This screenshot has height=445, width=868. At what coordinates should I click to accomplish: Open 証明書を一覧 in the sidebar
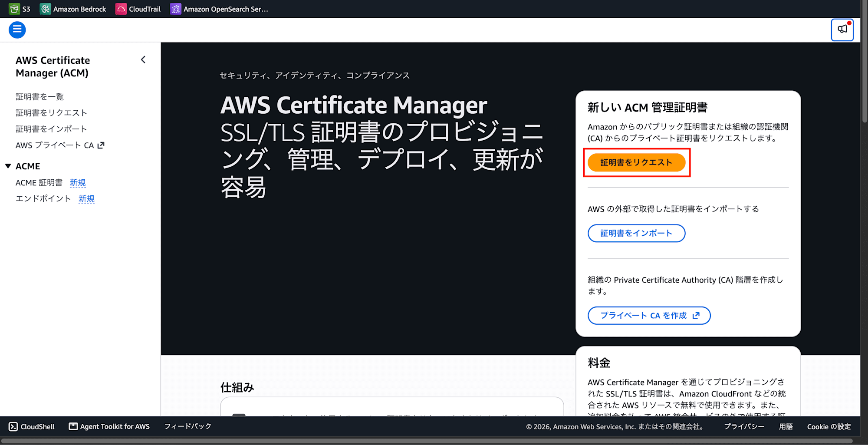pos(40,96)
